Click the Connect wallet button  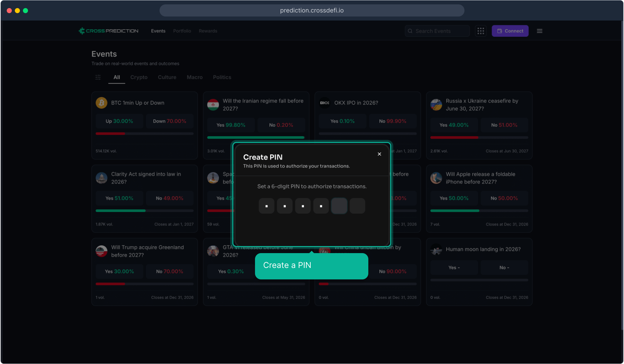pyautogui.click(x=510, y=31)
